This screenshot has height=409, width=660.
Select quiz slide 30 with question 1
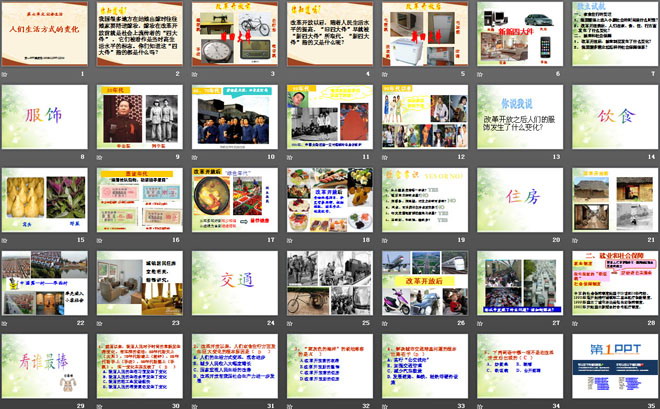(140, 366)
